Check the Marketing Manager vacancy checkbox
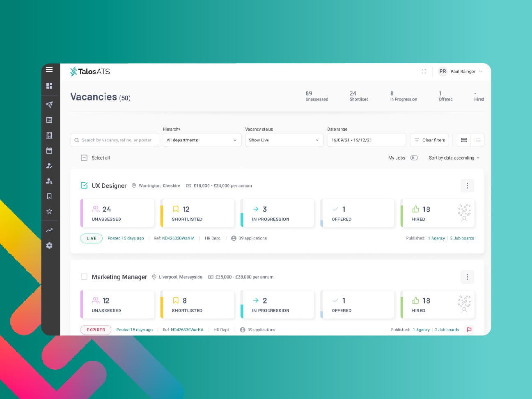 pyautogui.click(x=84, y=277)
